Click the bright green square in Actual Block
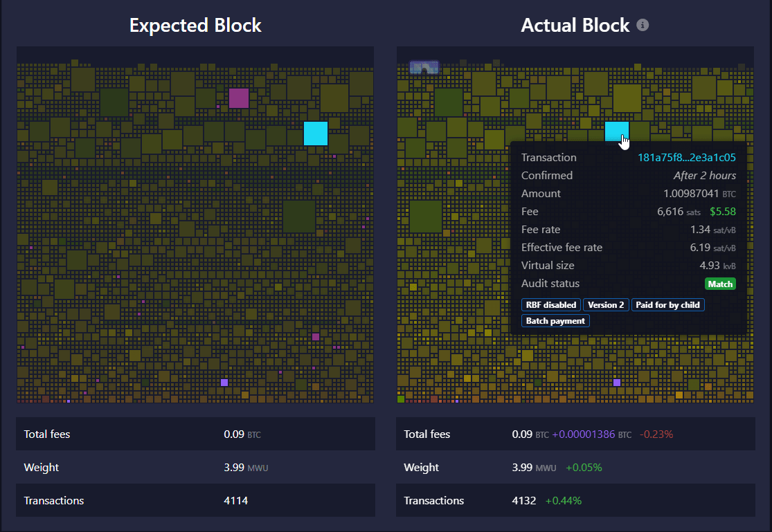 coord(401,398)
